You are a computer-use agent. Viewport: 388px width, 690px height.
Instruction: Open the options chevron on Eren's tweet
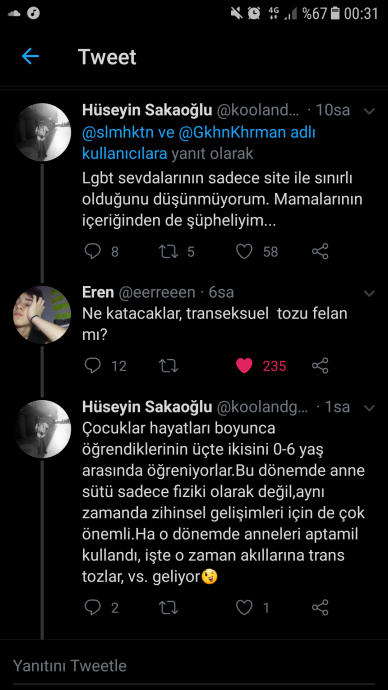click(x=370, y=294)
